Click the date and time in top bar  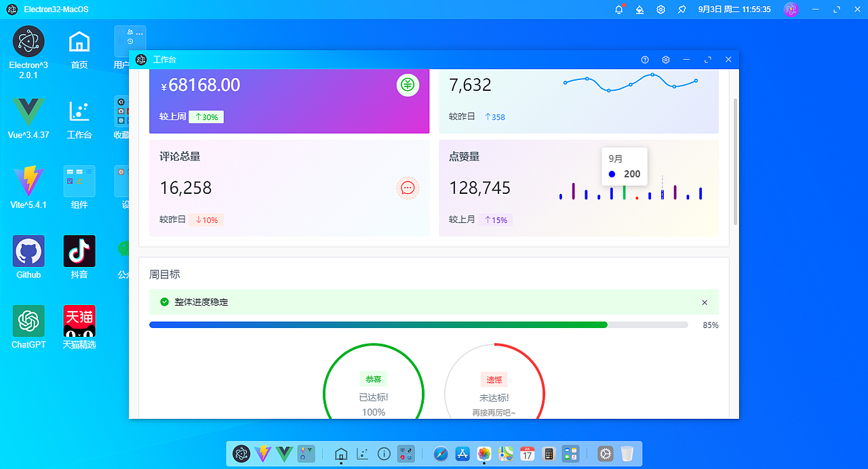click(734, 9)
